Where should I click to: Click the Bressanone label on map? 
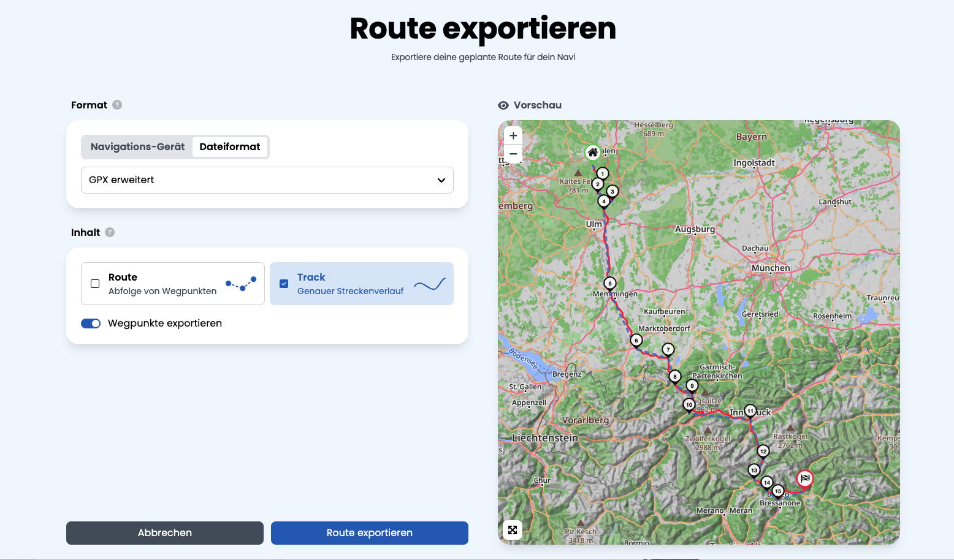point(780,503)
